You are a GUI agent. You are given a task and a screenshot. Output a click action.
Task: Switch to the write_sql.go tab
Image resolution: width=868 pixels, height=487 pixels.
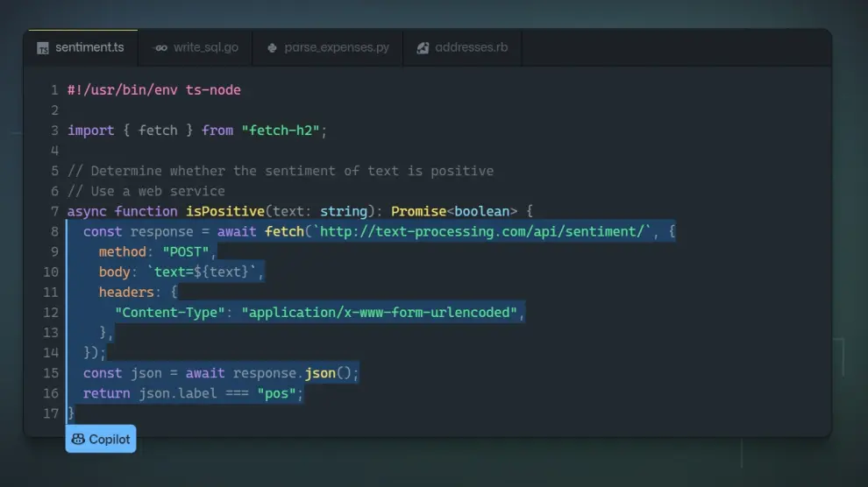tap(205, 47)
